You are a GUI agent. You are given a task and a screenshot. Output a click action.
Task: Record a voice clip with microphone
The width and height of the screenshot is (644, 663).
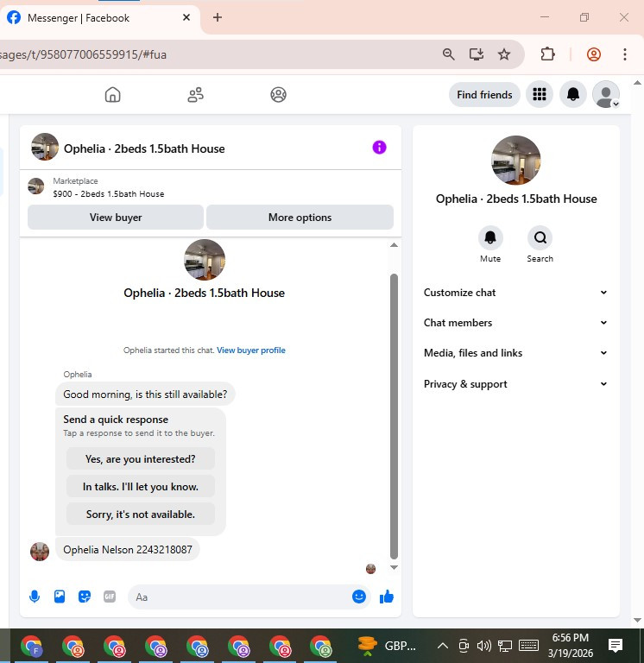click(x=35, y=597)
